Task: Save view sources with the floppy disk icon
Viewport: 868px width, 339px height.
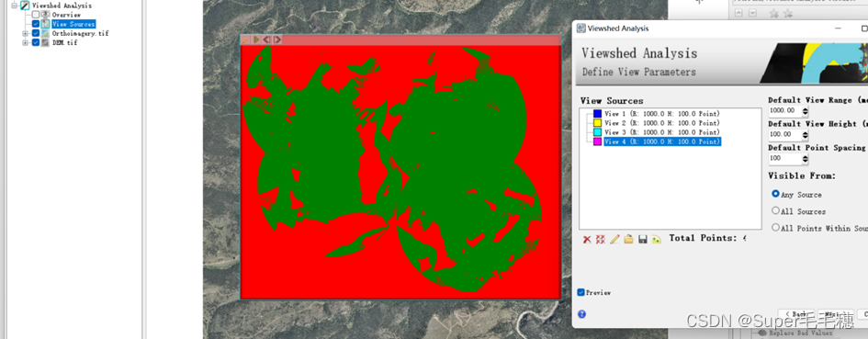Action: pos(643,239)
